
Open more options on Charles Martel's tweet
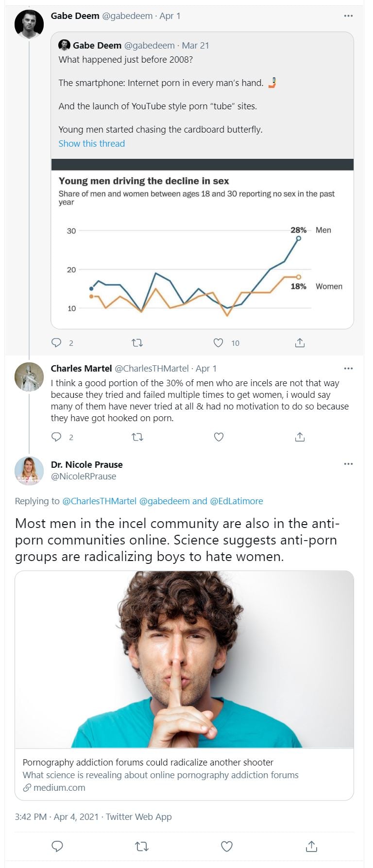tap(348, 368)
